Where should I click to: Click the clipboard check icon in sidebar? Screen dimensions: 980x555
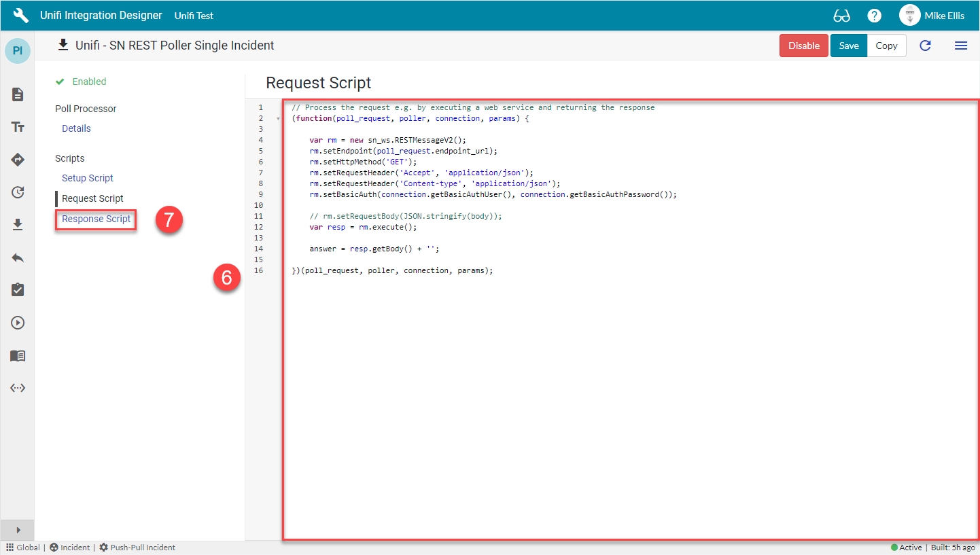tap(18, 290)
